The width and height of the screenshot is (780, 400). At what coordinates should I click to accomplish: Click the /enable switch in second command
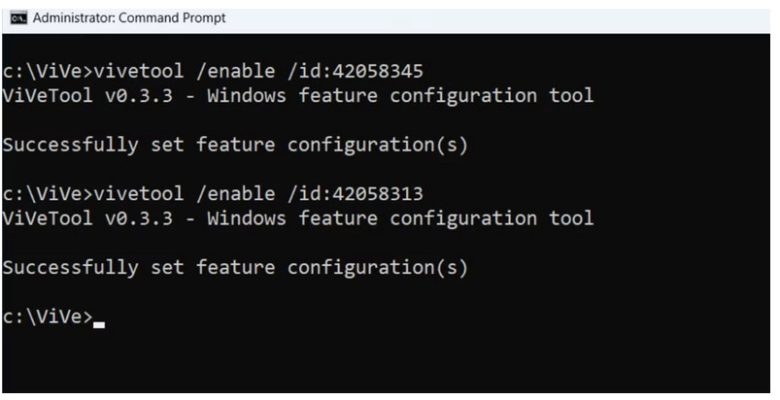coord(235,194)
